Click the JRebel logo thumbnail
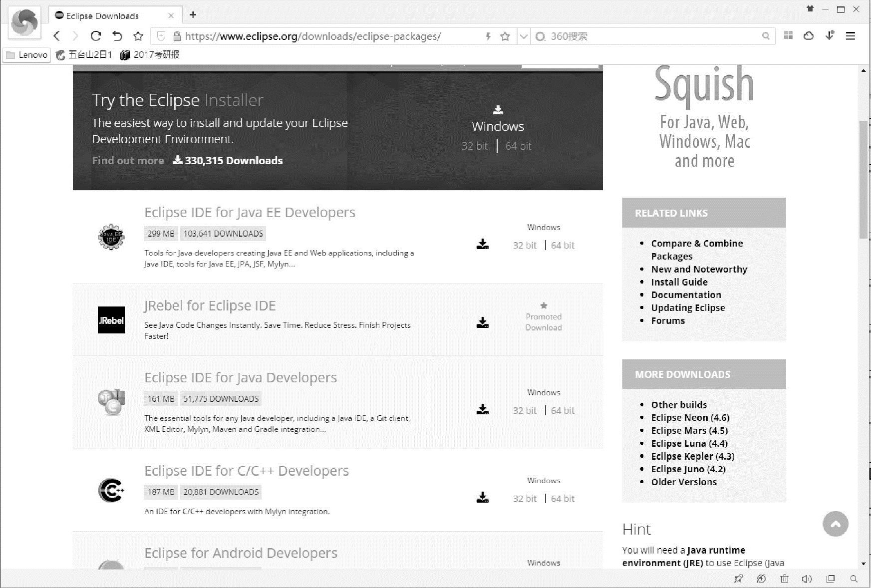 (x=111, y=320)
